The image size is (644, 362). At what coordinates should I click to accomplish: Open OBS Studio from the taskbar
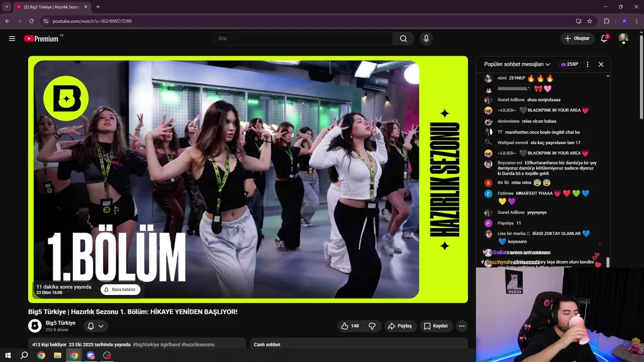pyautogui.click(x=107, y=355)
